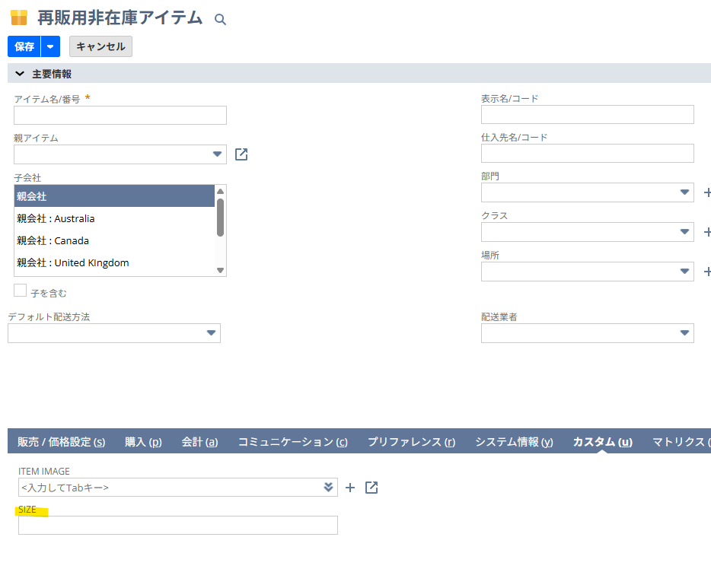Image resolution: width=711 pixels, height=588 pixels.
Task: Open parent item record via external-link icon
Action: (x=241, y=154)
